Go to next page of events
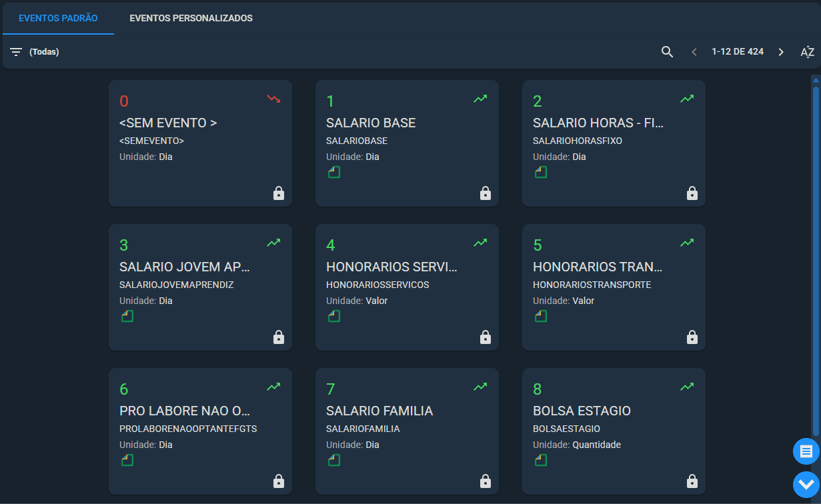 (x=781, y=52)
